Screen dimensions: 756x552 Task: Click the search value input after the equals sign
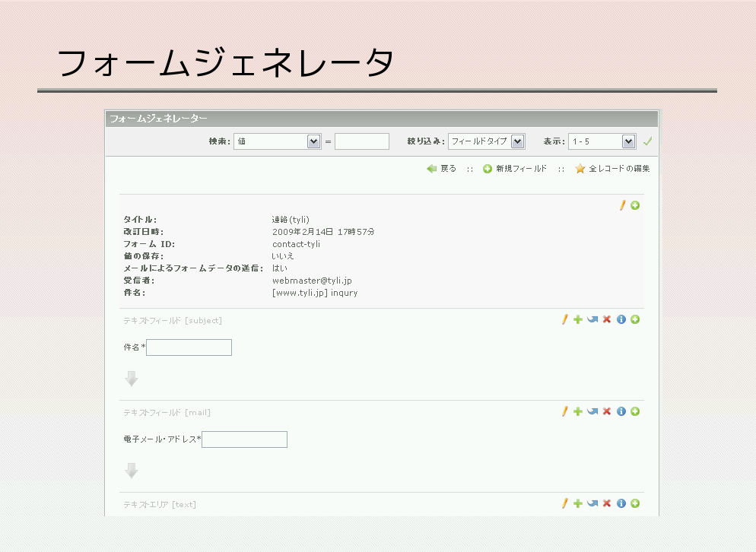[x=362, y=141]
